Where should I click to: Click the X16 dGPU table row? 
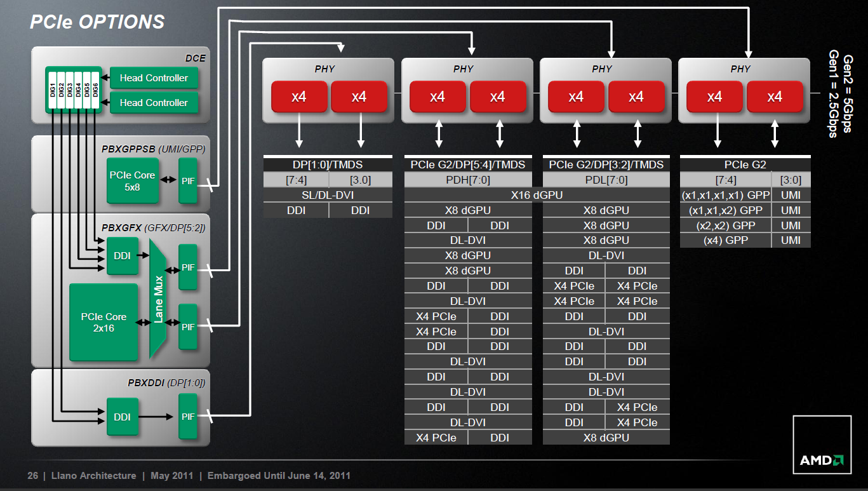pos(537,195)
